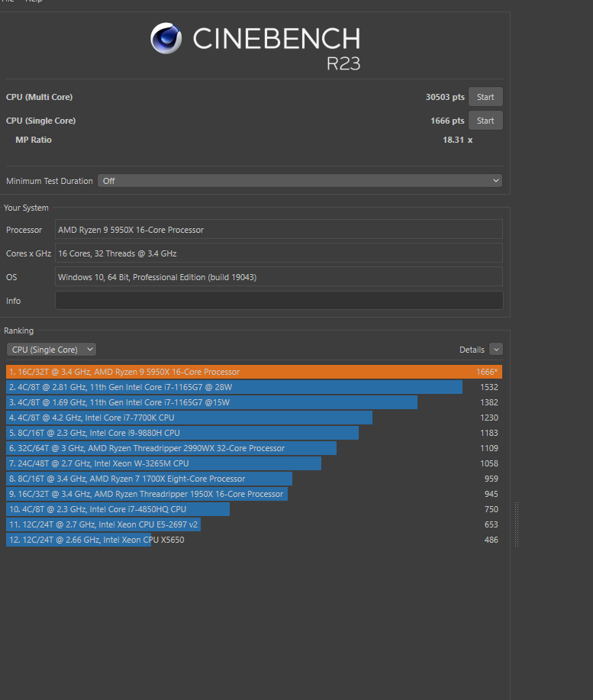Select the Threadripper 2990WX ranking row
The width and height of the screenshot is (593, 700).
254,448
